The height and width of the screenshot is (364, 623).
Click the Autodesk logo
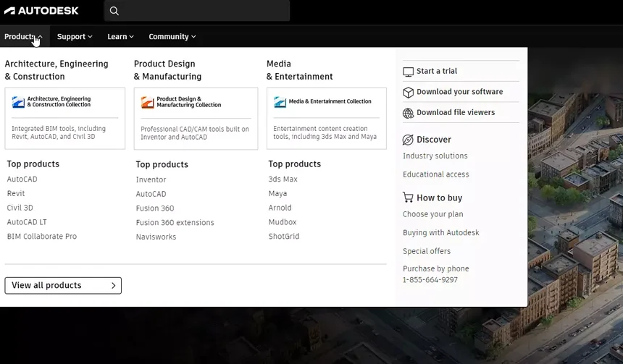point(41,11)
